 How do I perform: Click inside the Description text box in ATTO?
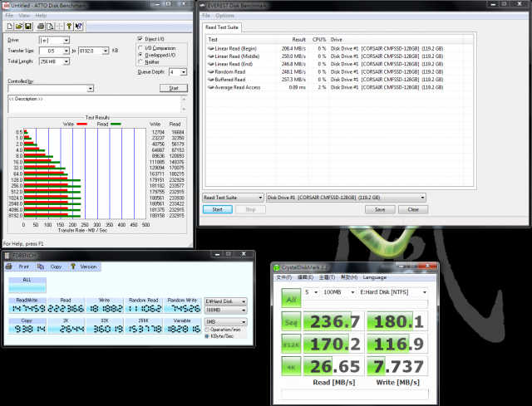click(x=95, y=104)
